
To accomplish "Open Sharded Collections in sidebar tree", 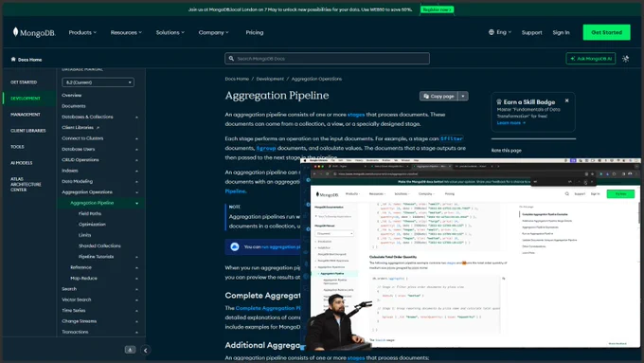I will (99, 245).
